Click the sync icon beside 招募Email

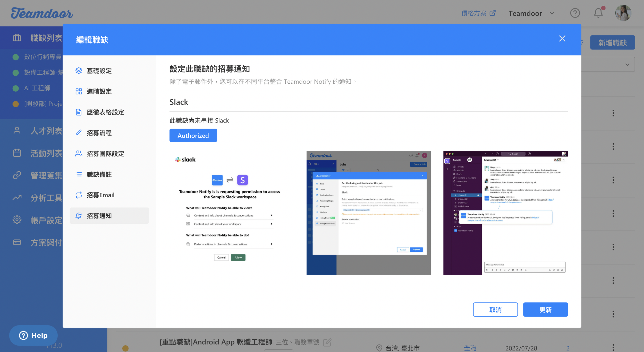coord(79,195)
